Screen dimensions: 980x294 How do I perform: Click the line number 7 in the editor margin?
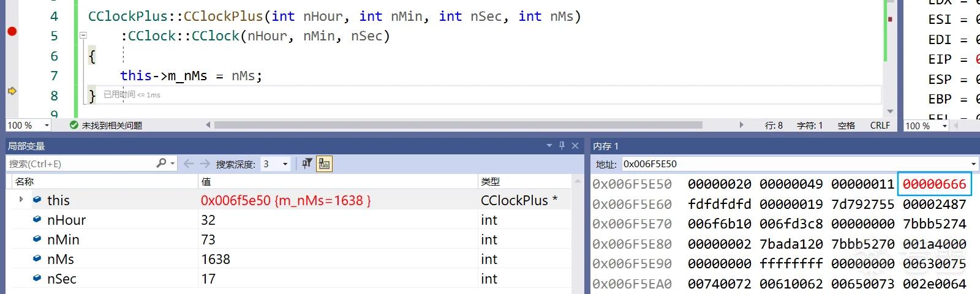pos(54,76)
